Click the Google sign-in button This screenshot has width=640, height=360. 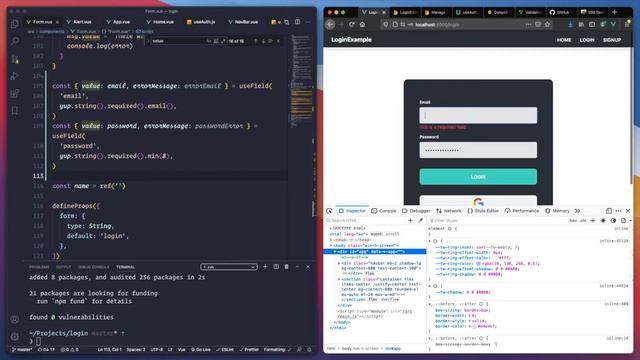[478, 201]
